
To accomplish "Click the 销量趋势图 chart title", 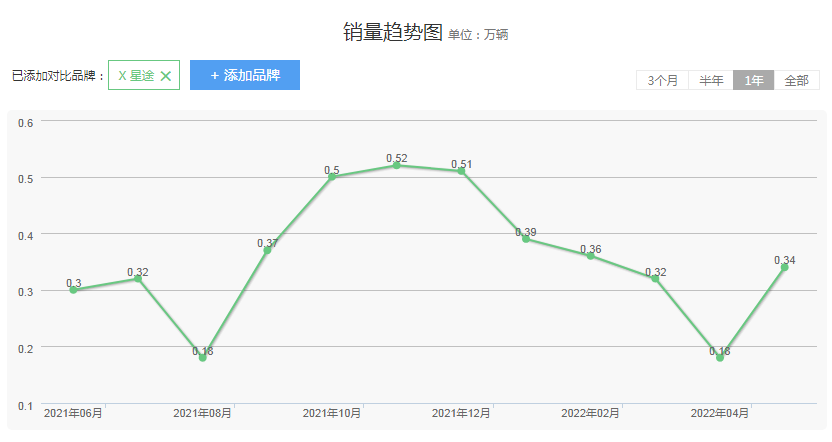I will click(x=392, y=32).
